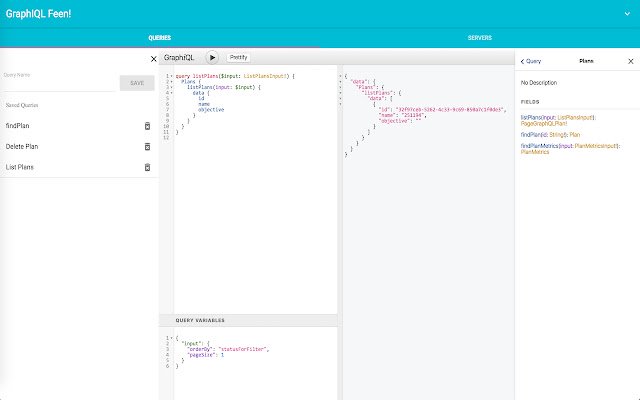640x400 pixels.
Task: Open the ListPlansInput type link
Action: tap(575, 118)
